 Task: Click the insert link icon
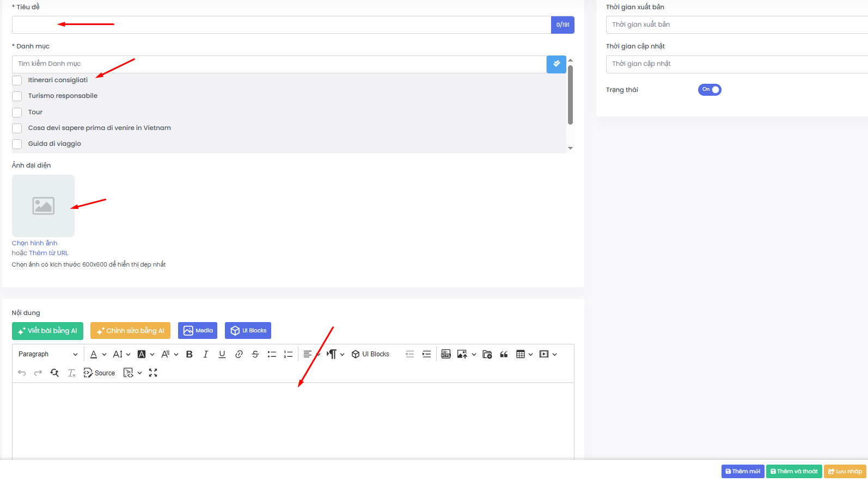point(239,354)
